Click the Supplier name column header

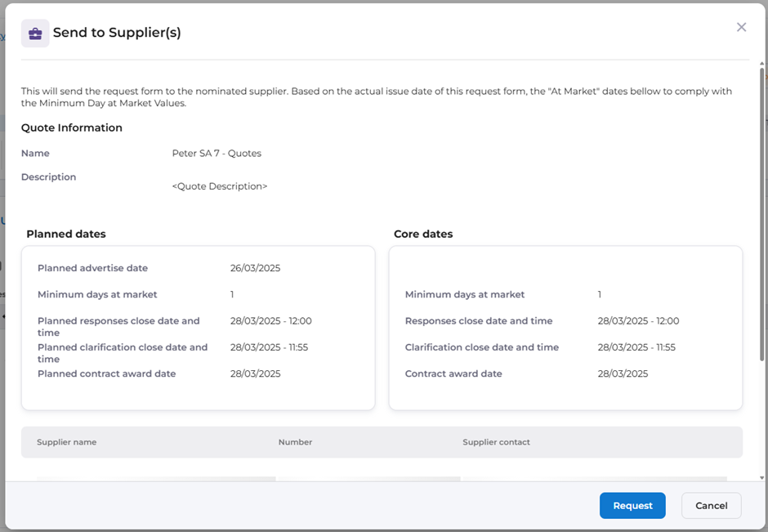[x=67, y=442]
